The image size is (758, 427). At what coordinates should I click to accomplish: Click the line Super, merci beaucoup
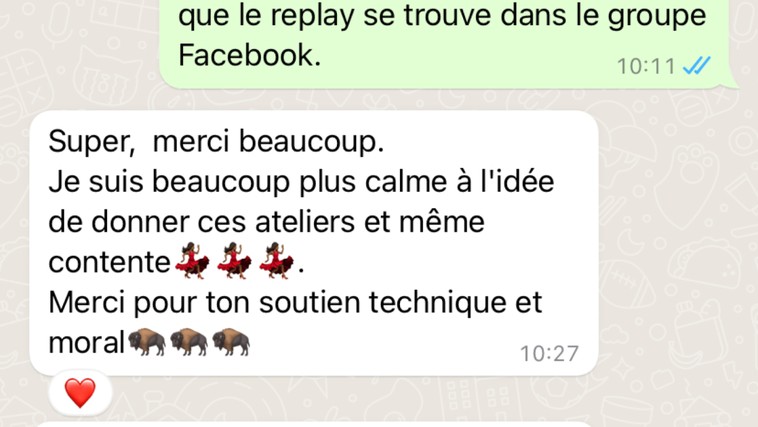(x=216, y=141)
